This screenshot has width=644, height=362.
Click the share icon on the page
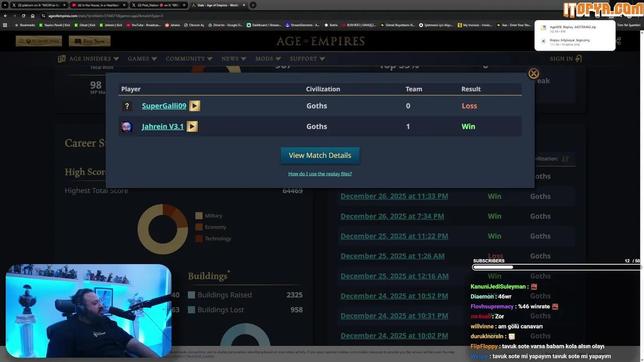618,41
